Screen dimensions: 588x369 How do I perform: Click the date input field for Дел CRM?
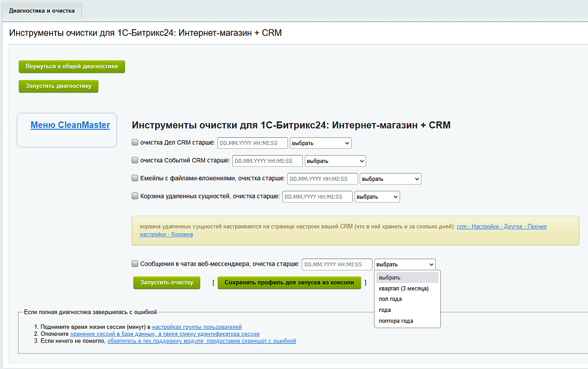(252, 142)
